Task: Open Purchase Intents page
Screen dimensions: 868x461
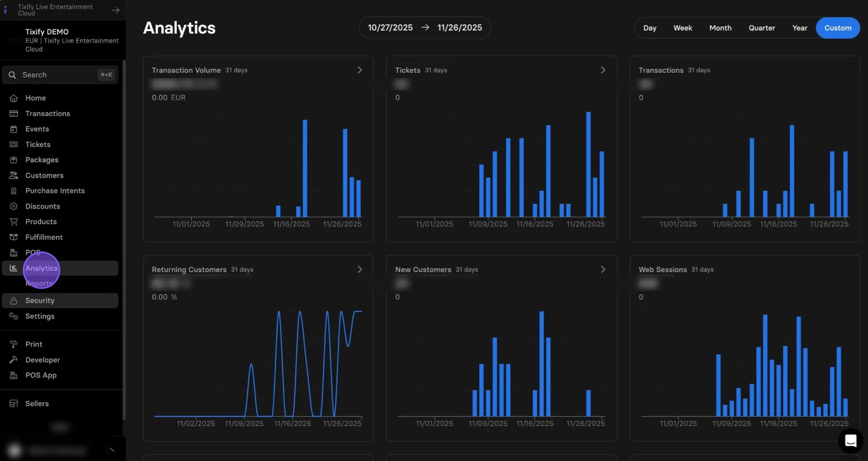Action: tap(55, 191)
